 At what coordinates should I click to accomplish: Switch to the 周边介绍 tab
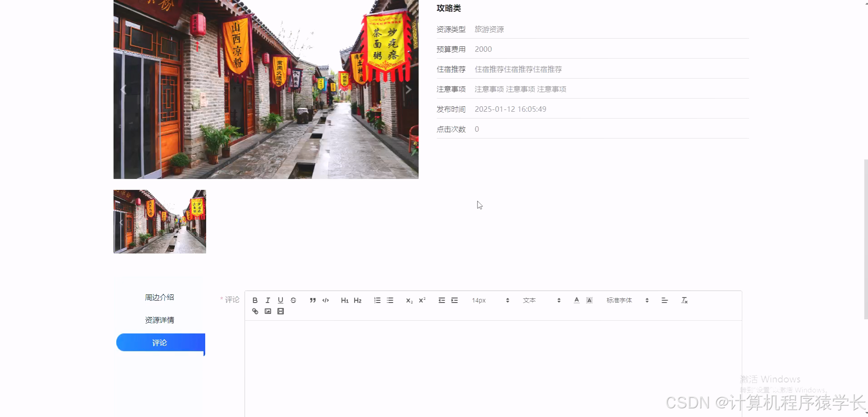pos(159,297)
